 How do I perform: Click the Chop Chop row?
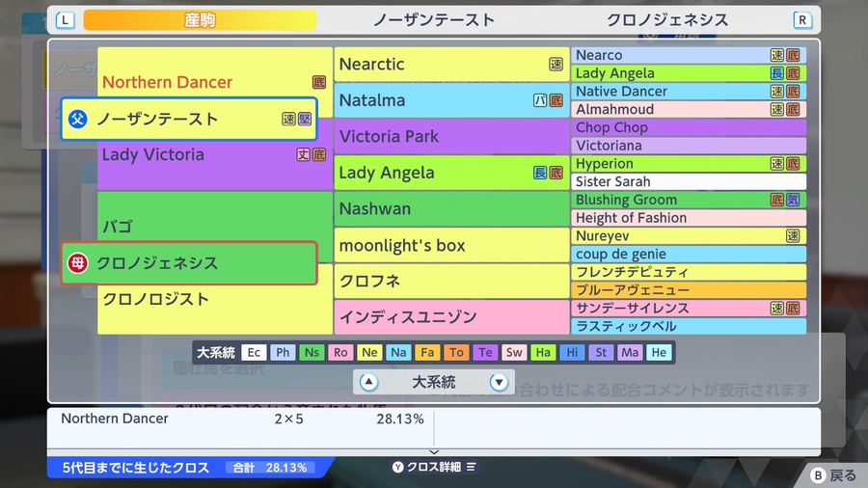[x=689, y=127]
